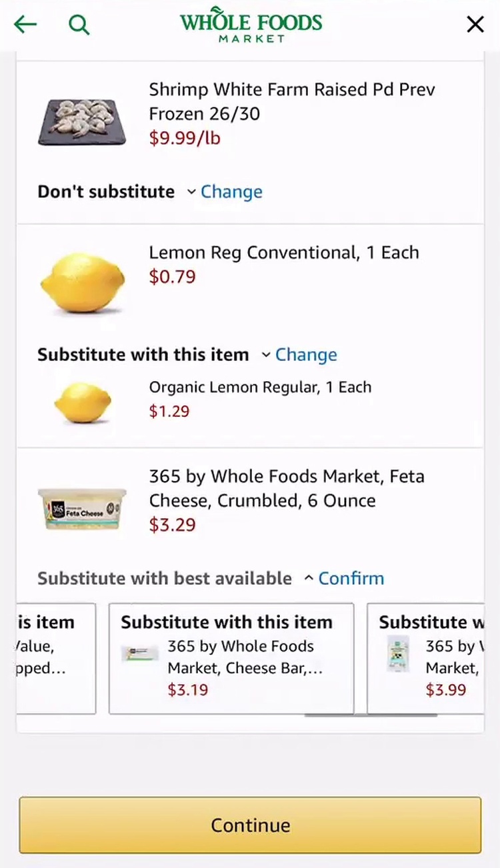The height and width of the screenshot is (868, 500).
Task: Open 365 Feta Cheese Crumbled product title
Action: click(286, 488)
